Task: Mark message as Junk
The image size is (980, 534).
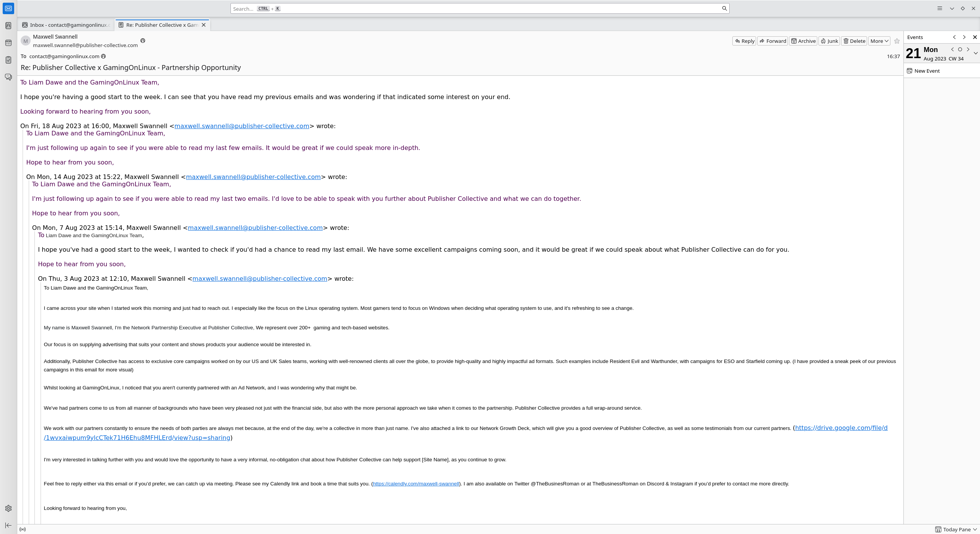Action: (829, 41)
